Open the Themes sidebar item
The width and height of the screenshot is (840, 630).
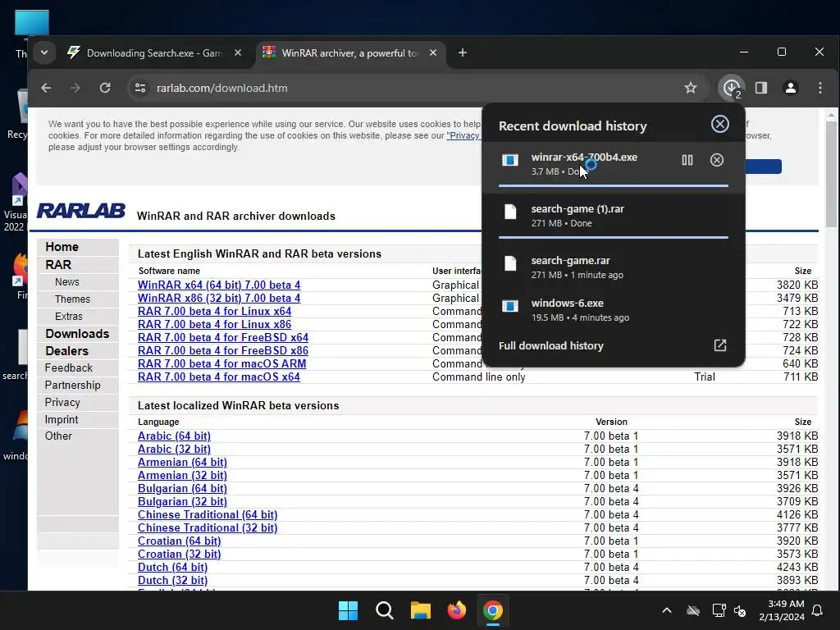coord(72,299)
